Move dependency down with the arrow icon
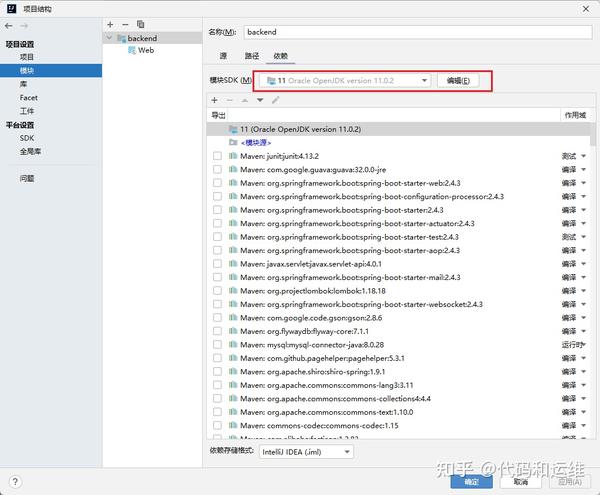Screen dimensions: 600x495 [260, 100]
